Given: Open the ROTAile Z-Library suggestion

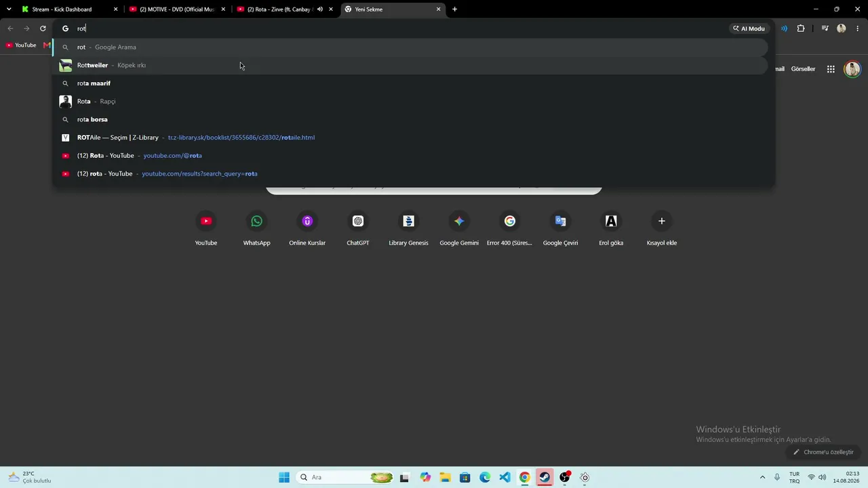Looking at the screenshot, I should point(410,138).
